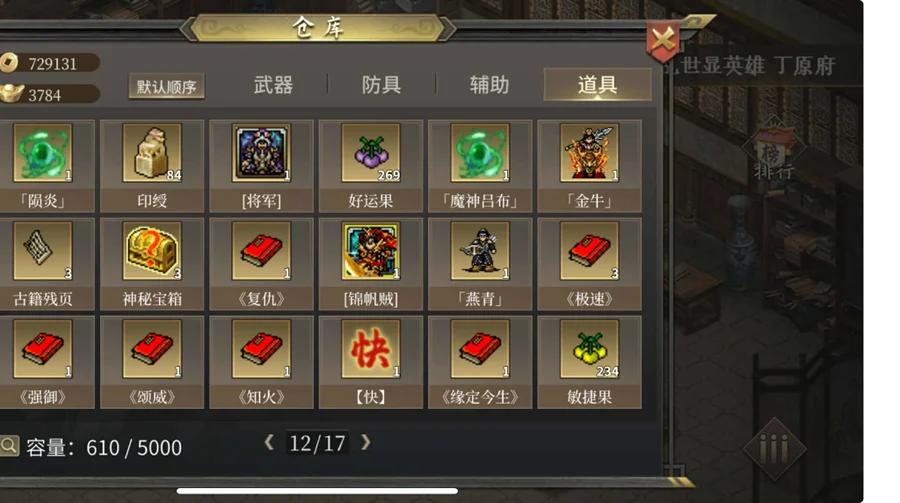Go to previous warehouse page arrow
The width and height of the screenshot is (900, 503).
click(269, 442)
